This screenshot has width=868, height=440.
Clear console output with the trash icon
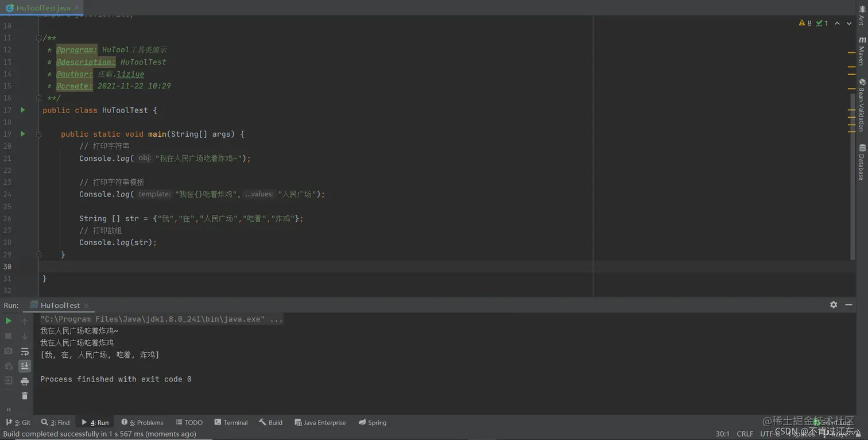(25, 396)
